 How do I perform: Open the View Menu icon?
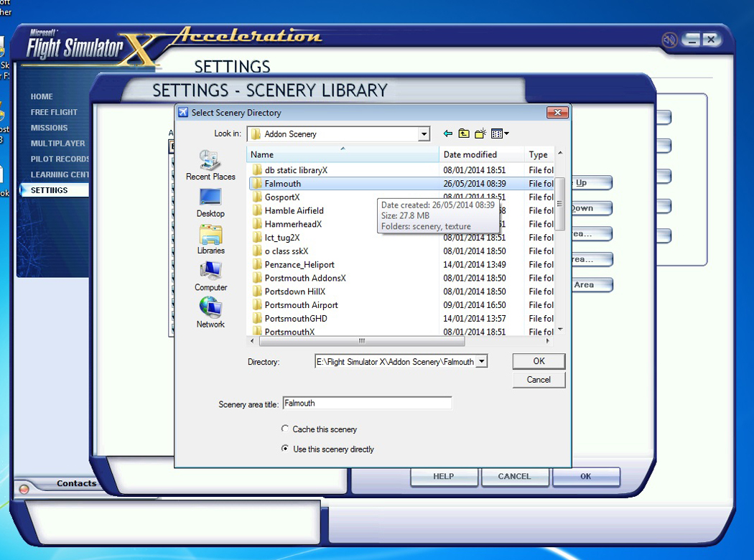click(497, 134)
